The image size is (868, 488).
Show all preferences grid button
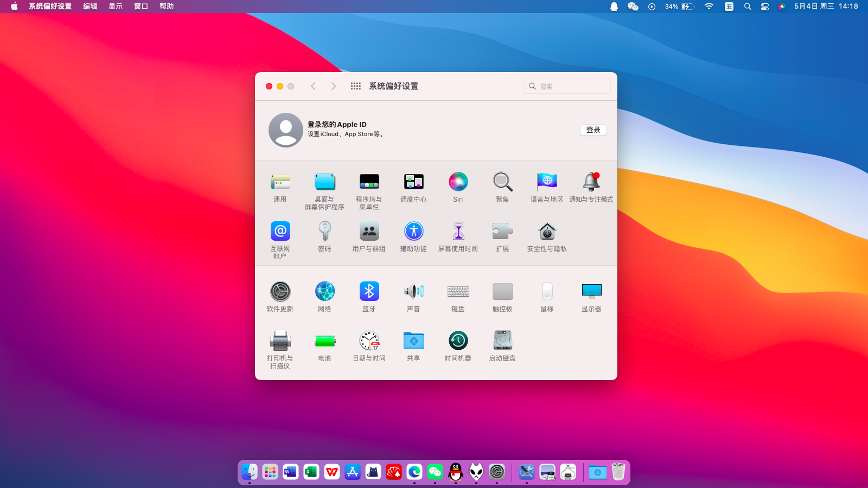(x=356, y=86)
